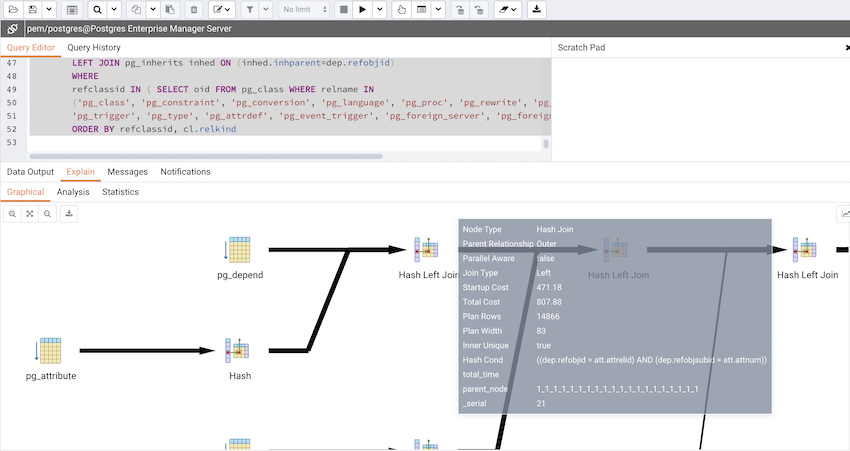This screenshot has width=850, height=451.
Task: Copy selected content with copy icon
Action: pyautogui.click(x=136, y=9)
